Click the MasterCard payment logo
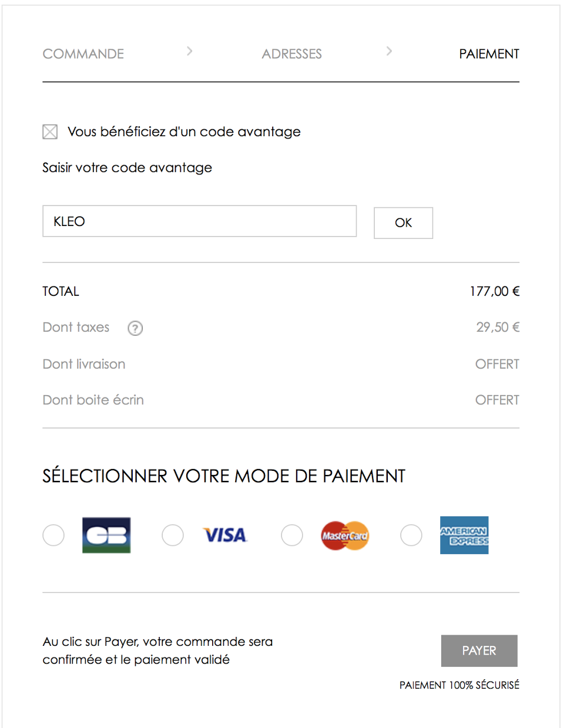Viewport: 577px width, 728px height. coord(344,535)
